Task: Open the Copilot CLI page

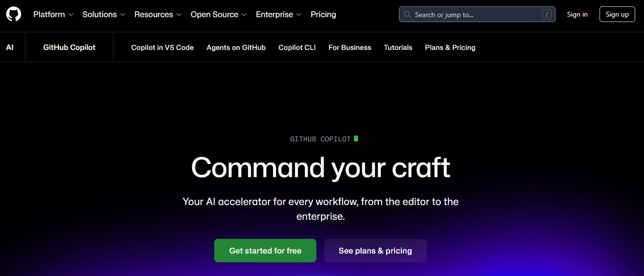Action: tap(297, 47)
